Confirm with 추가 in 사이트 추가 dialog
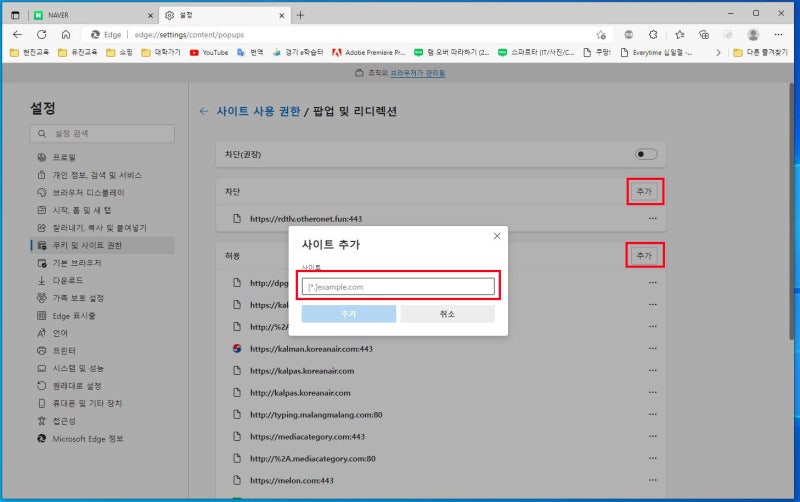 tap(348, 314)
